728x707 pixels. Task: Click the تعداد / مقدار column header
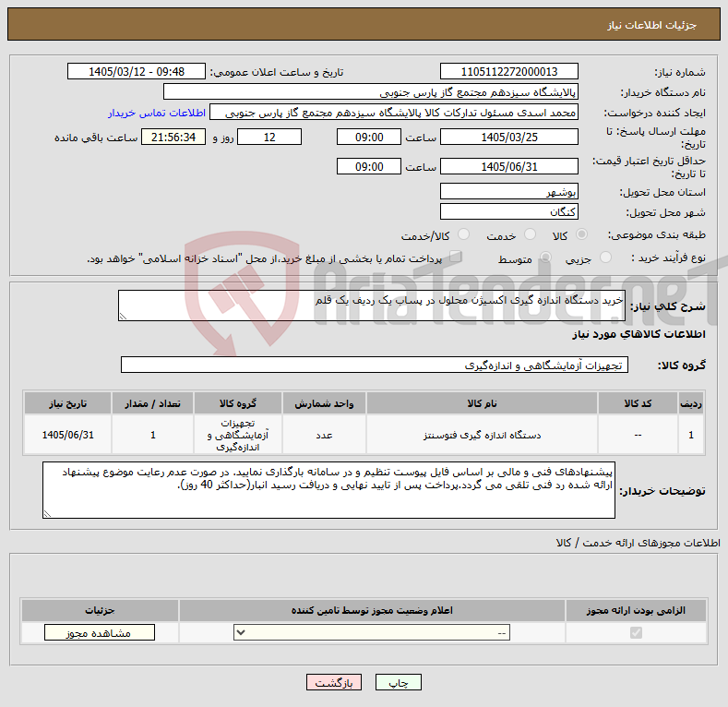click(153, 403)
